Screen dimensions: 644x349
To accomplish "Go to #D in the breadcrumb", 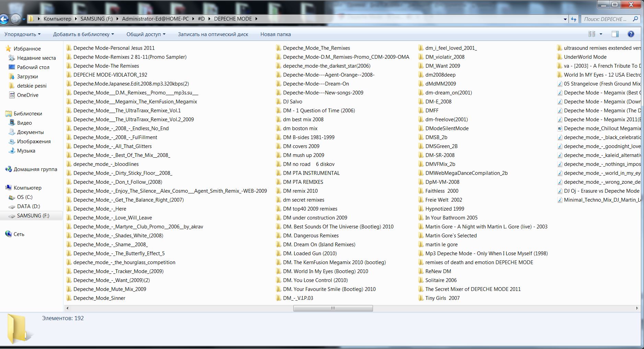I will 201,19.
